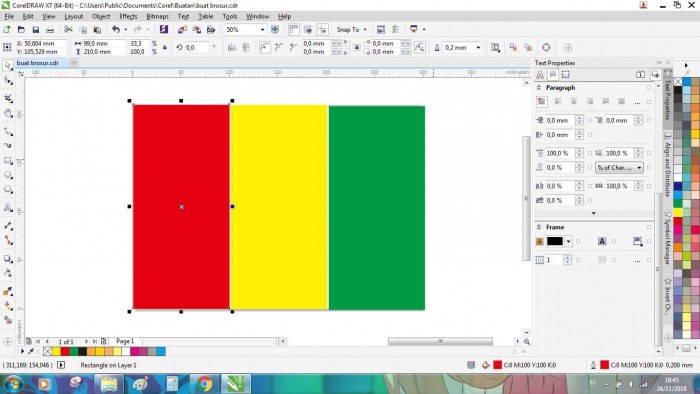Undo last action with arrow icon
The image size is (700, 394).
click(x=116, y=29)
